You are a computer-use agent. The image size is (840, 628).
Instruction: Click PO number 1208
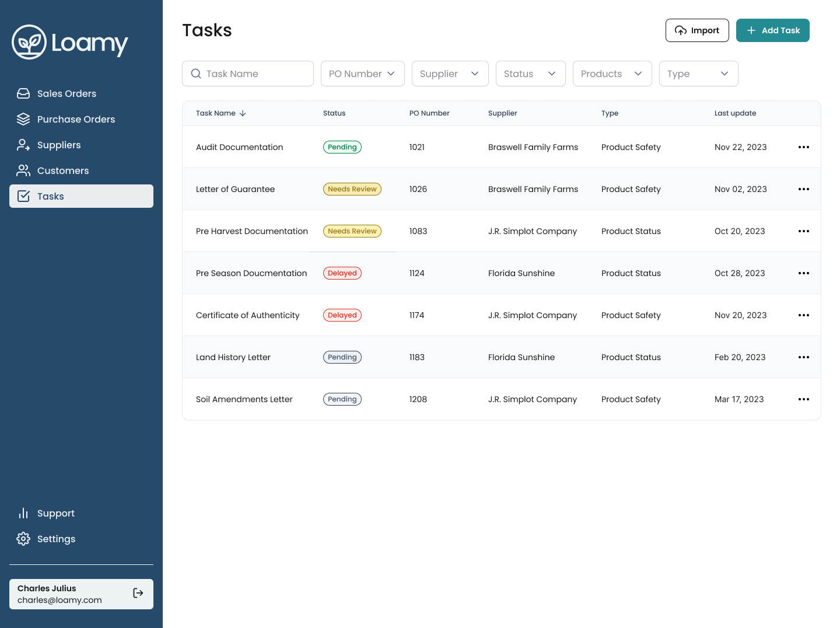[x=418, y=399]
